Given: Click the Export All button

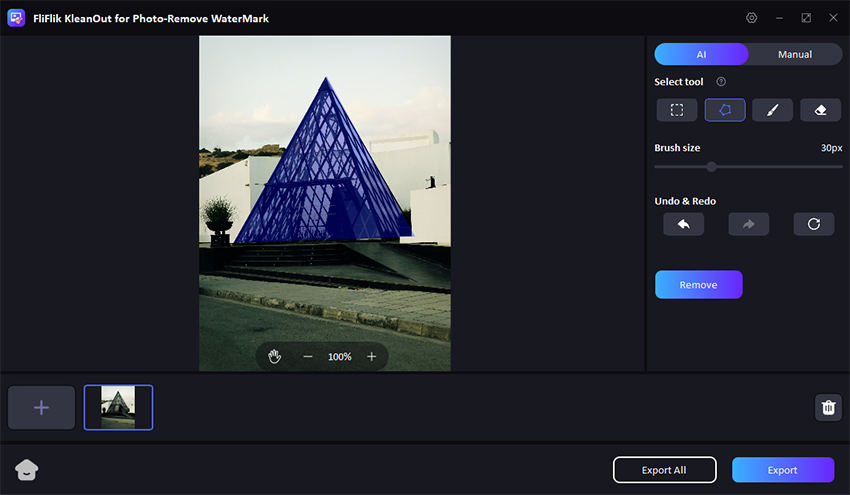Looking at the screenshot, I should point(664,470).
